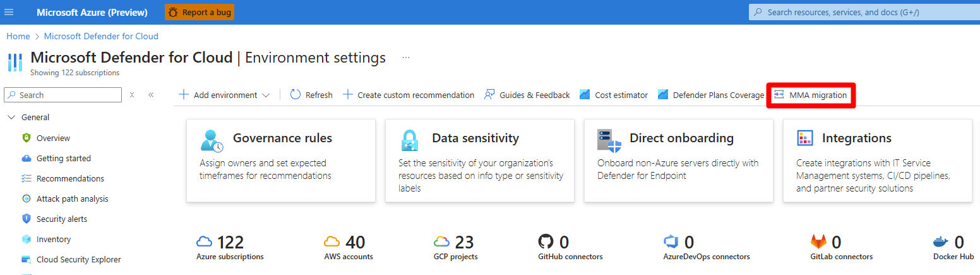
Task: Click the more options ellipsis beside title
Action: [x=406, y=58]
